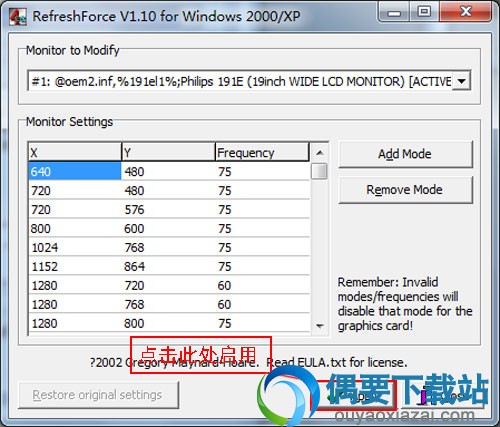Select the 1280 x 768 mode row
Viewport: 500px width, 427px height.
[169, 304]
